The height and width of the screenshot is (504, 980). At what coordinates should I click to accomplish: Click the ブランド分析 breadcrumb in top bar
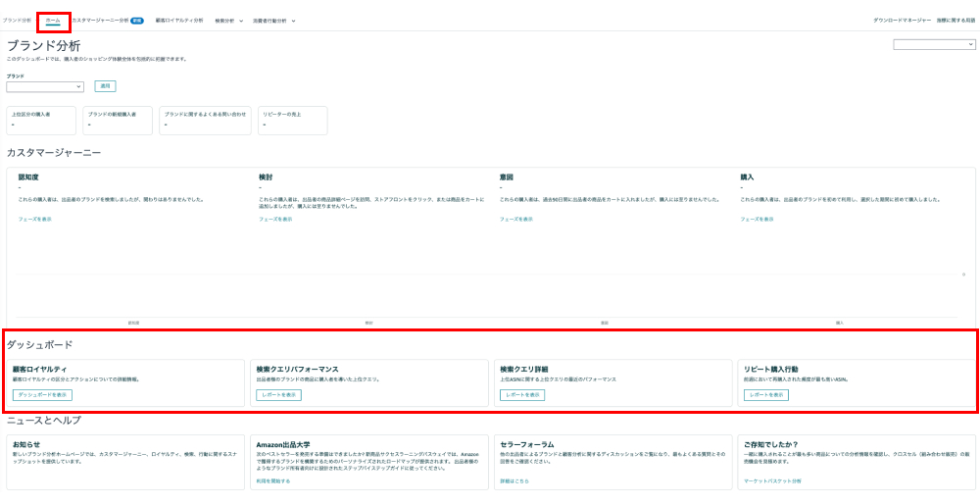tap(17, 21)
